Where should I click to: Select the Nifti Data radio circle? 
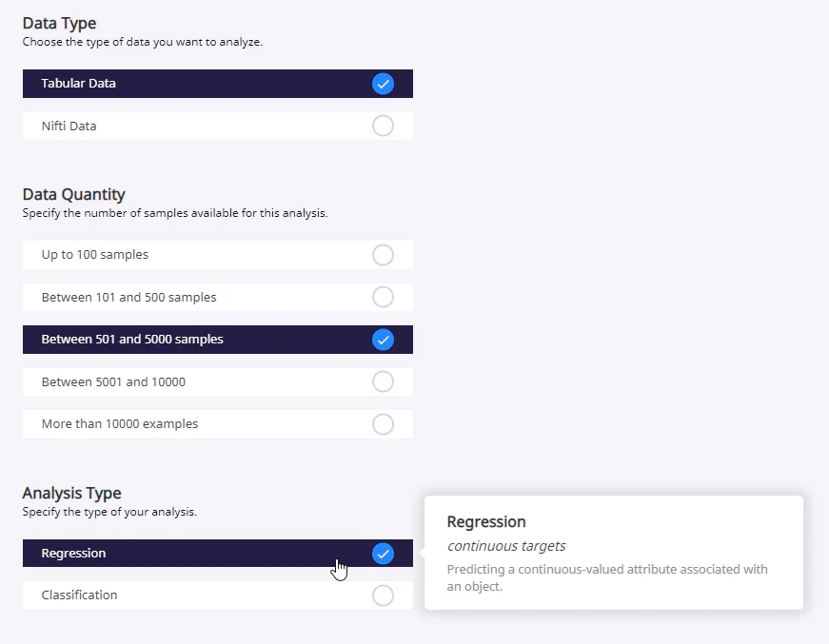pos(383,126)
